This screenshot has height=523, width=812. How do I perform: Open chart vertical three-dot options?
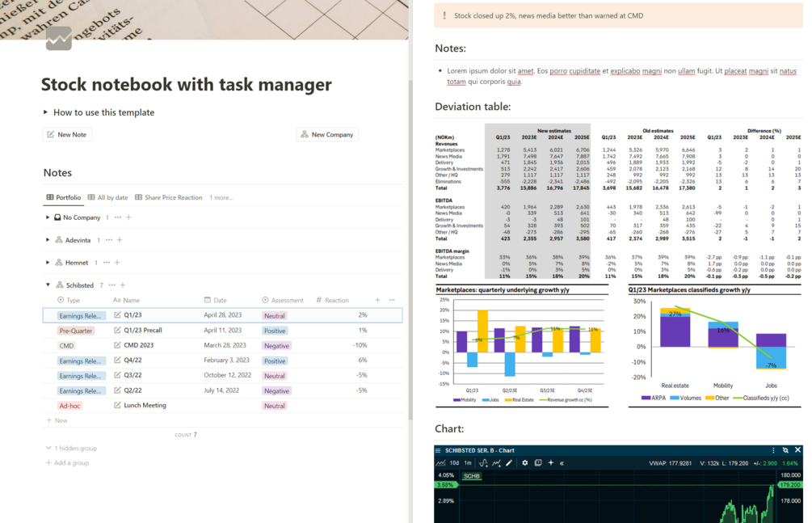(x=773, y=450)
